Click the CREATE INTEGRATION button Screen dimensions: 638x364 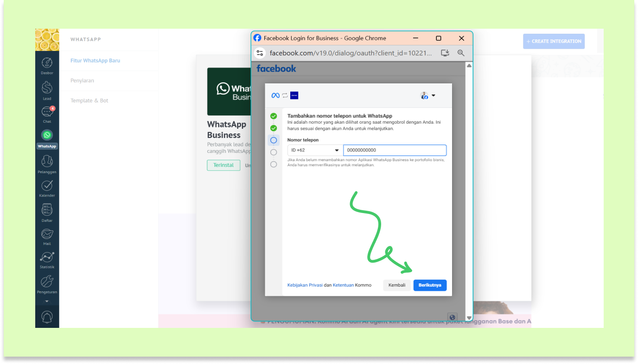pos(554,41)
